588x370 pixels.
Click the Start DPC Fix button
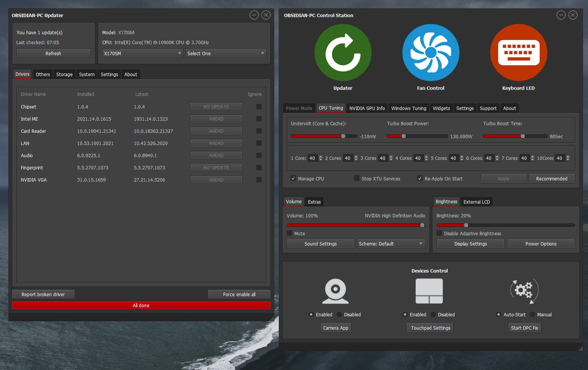pos(524,328)
